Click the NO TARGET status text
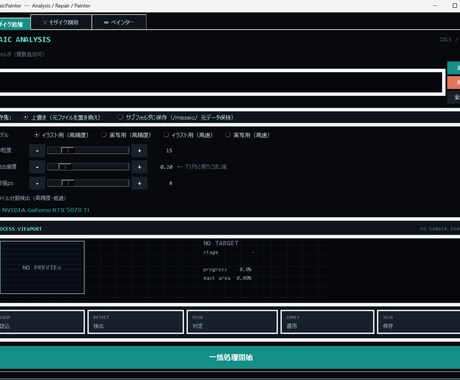Screen dimensions: 460x380 click(x=221, y=243)
